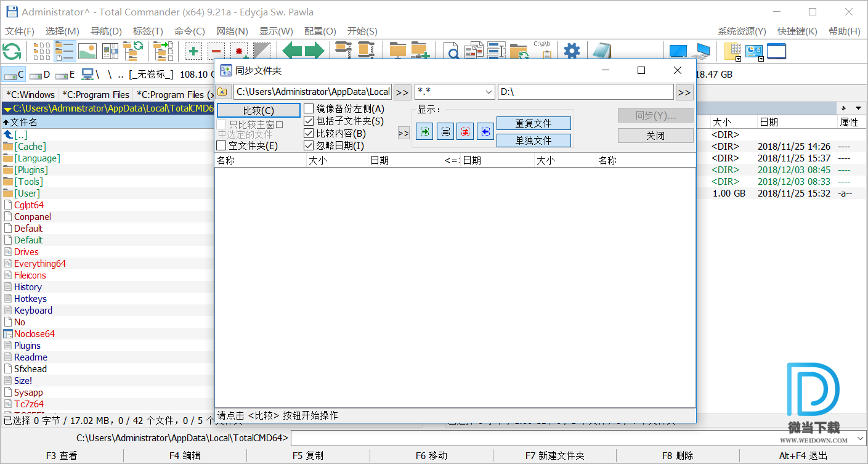Open the * favorites button at right panel corner
The width and height of the screenshot is (868, 464).
tap(843, 108)
